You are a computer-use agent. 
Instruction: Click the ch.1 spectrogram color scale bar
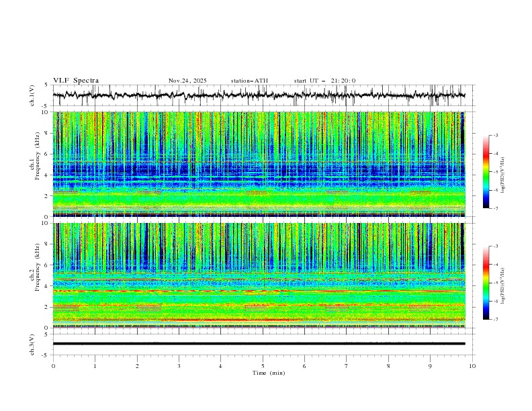point(486,172)
